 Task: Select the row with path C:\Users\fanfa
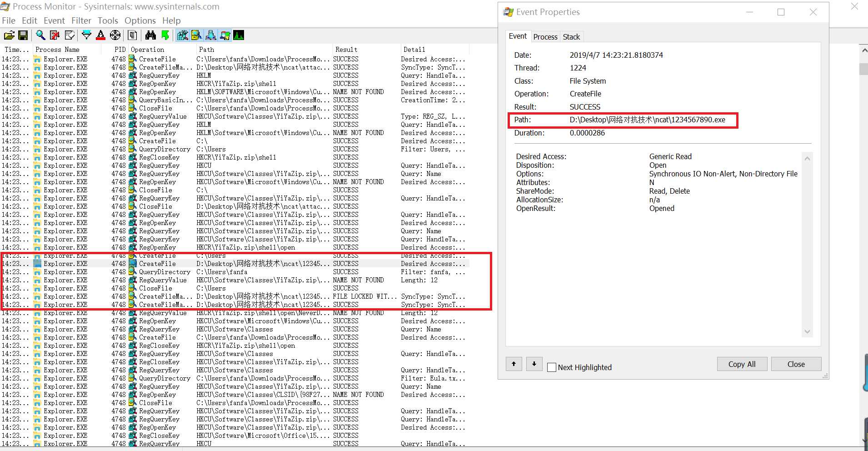(235, 272)
